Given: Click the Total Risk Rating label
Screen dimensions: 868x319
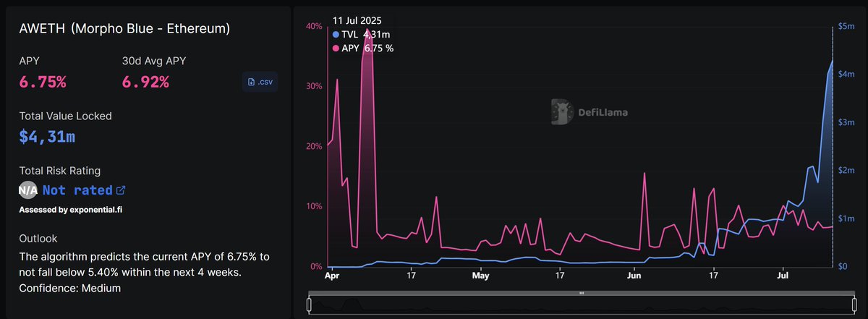Looking at the screenshot, I should pyautogui.click(x=59, y=171).
